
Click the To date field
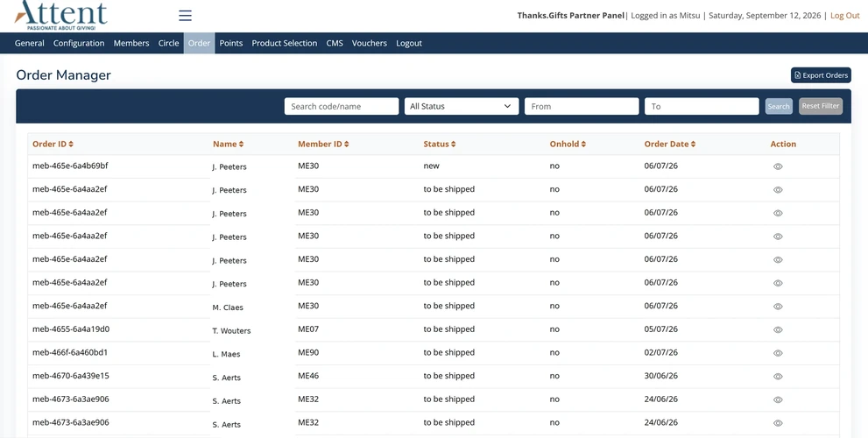(x=702, y=106)
